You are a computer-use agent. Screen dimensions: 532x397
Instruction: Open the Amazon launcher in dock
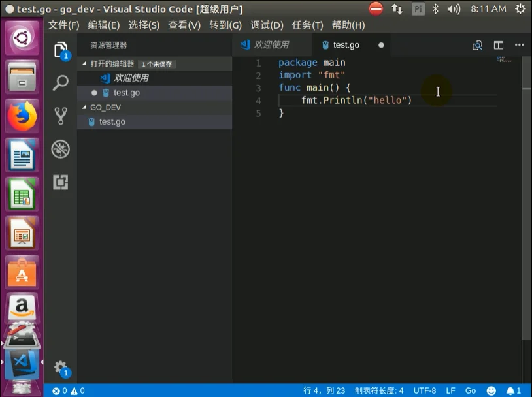[22, 307]
